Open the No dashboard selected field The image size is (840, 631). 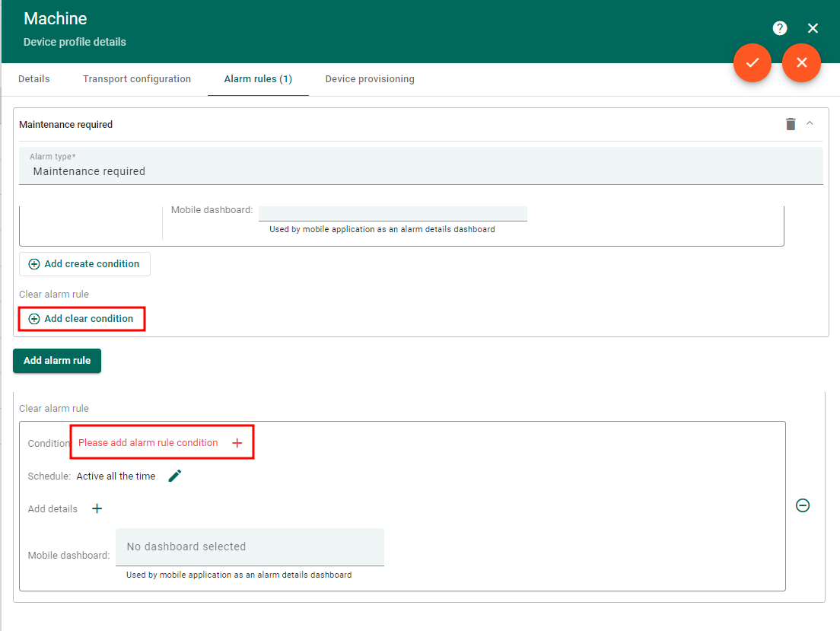coord(250,547)
